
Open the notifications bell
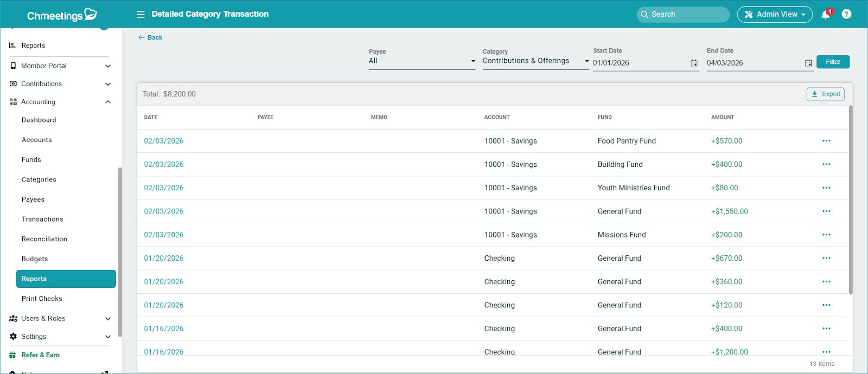click(x=826, y=15)
